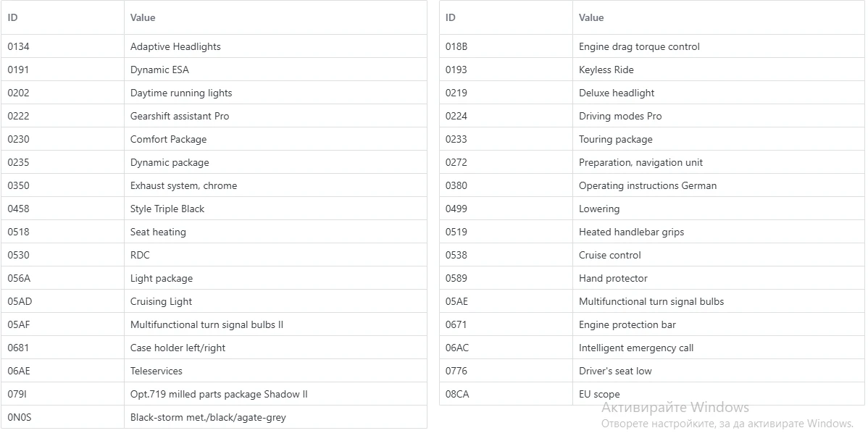Click Operating instructions German cell

[647, 185]
